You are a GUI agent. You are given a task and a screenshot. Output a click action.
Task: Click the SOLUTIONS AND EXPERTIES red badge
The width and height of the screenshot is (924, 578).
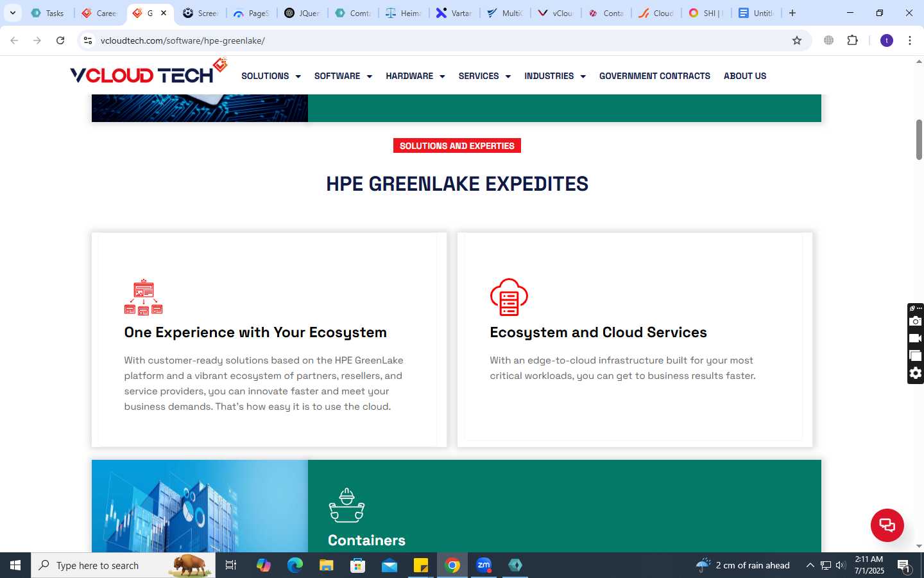(457, 146)
